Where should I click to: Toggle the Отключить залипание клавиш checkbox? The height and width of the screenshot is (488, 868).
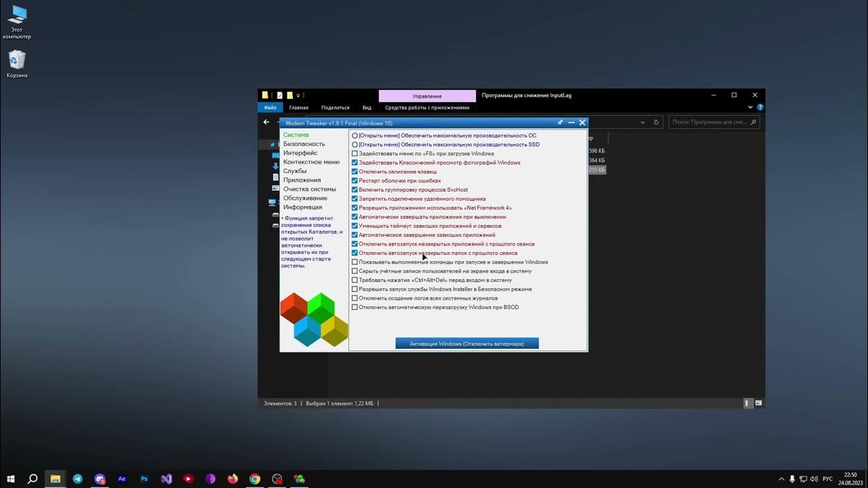(x=355, y=171)
